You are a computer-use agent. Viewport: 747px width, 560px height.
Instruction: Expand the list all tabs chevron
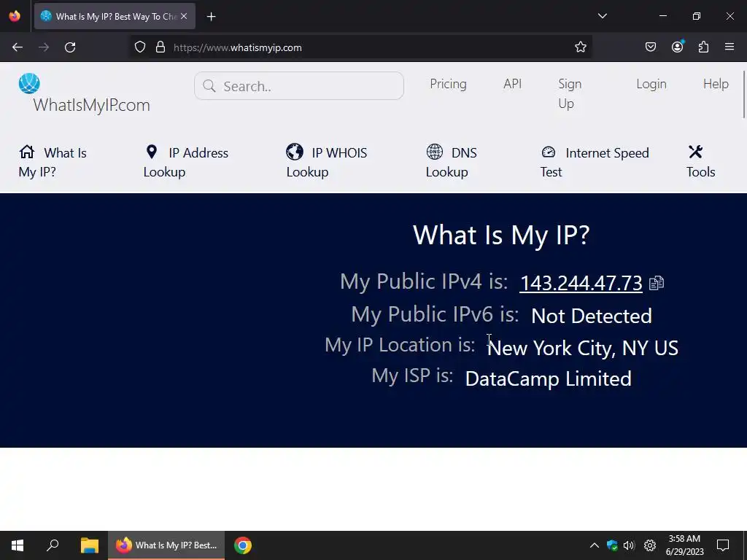[x=603, y=16]
